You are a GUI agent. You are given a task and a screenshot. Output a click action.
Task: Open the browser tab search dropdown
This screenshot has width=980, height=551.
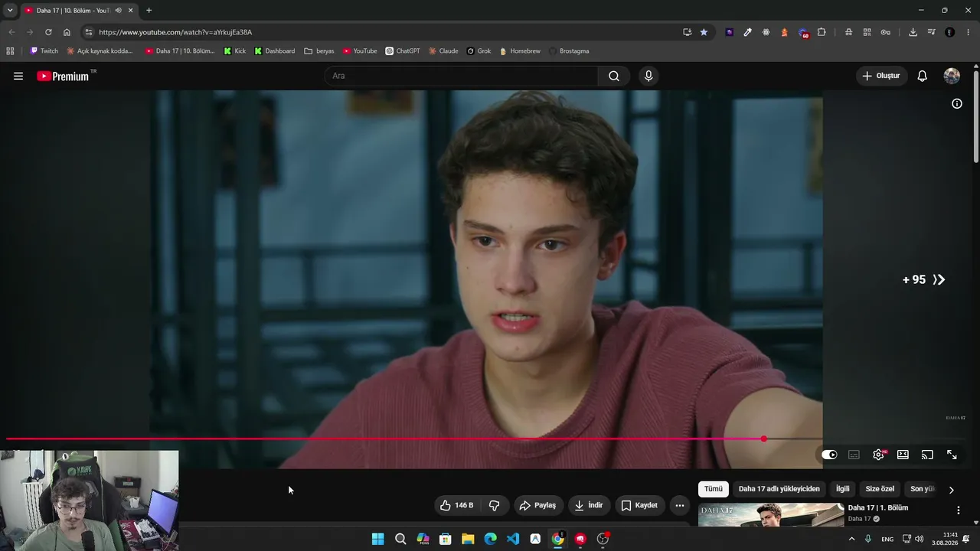point(10,11)
